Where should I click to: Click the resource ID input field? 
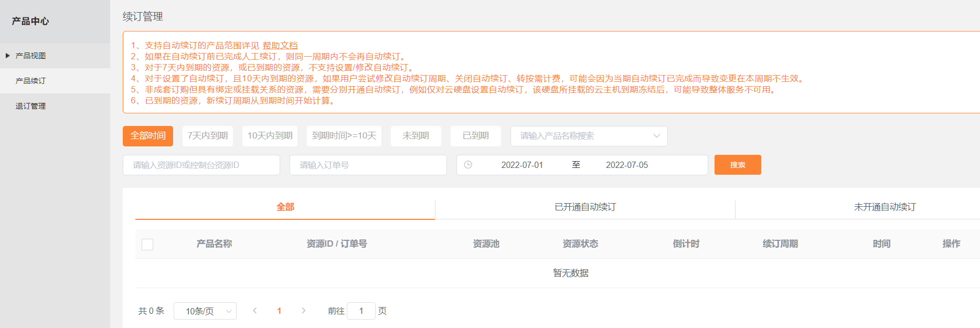[x=201, y=165]
